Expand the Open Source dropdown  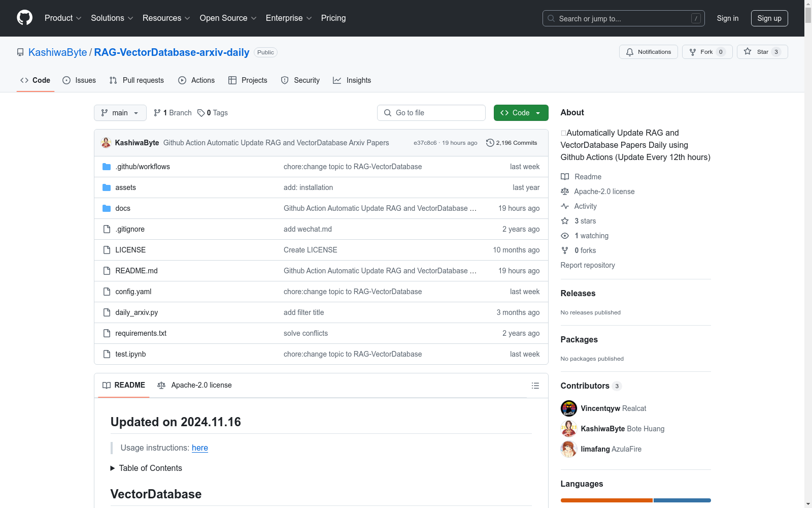pos(228,18)
